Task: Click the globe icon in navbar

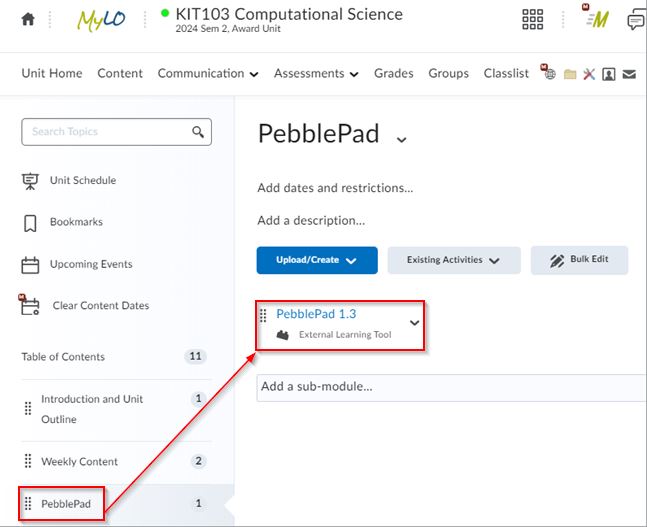Action: pos(548,72)
